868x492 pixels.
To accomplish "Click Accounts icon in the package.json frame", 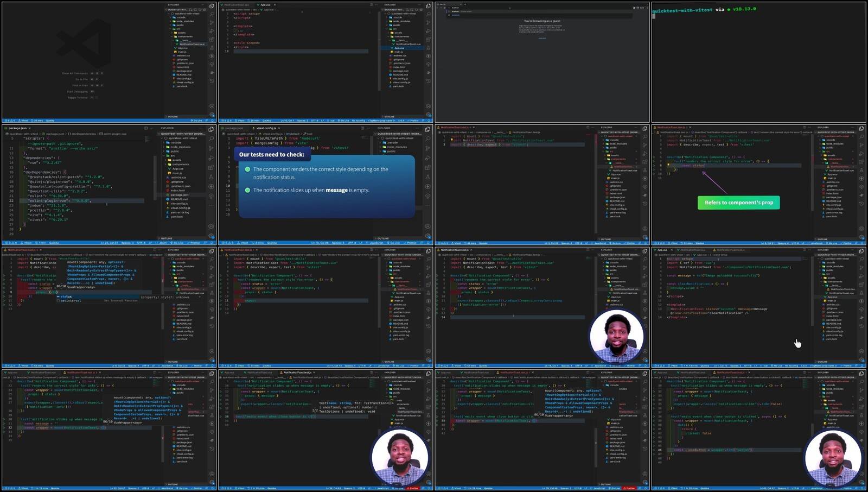I will 212,227.
